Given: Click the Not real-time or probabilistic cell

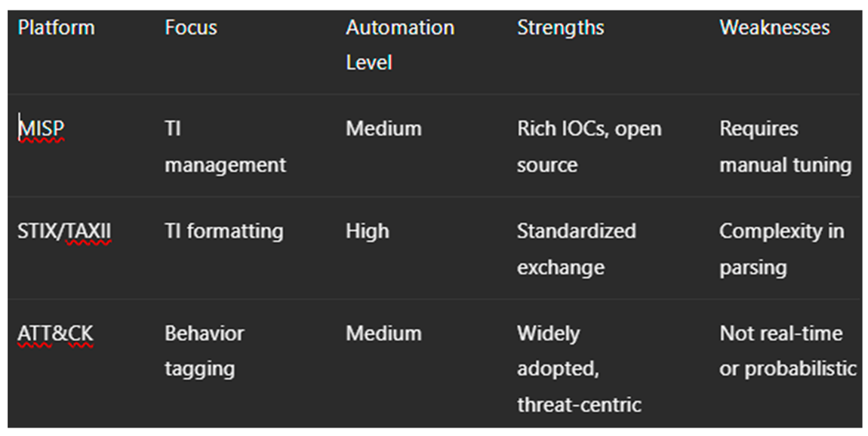Looking at the screenshot, I should pyautogui.click(x=787, y=351).
